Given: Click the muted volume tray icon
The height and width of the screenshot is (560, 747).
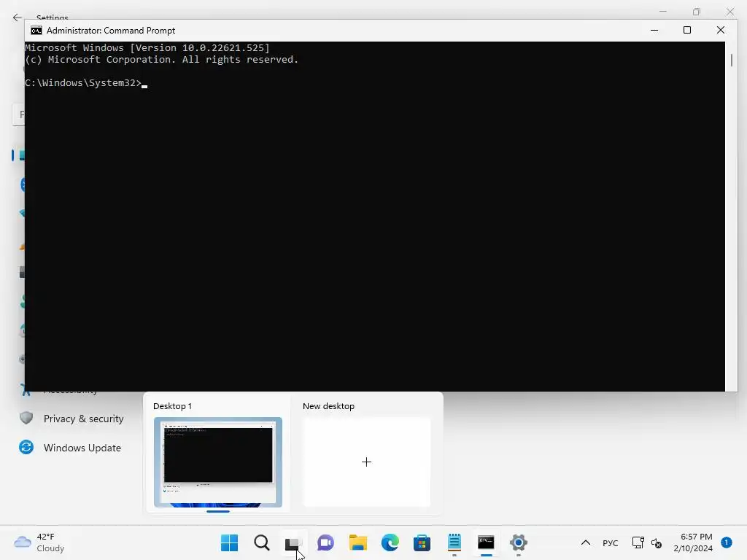Looking at the screenshot, I should click(x=656, y=542).
